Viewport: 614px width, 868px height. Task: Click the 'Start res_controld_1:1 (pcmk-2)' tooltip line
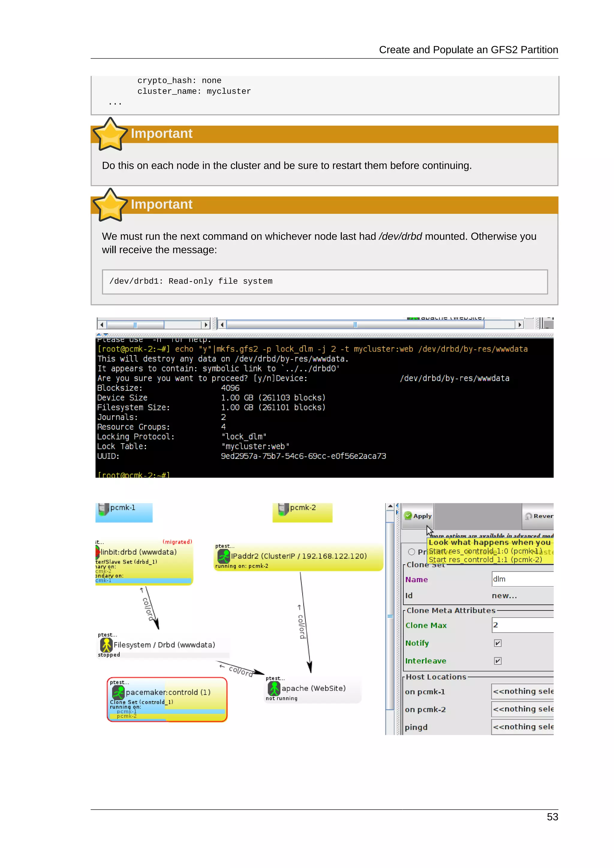[x=485, y=560]
